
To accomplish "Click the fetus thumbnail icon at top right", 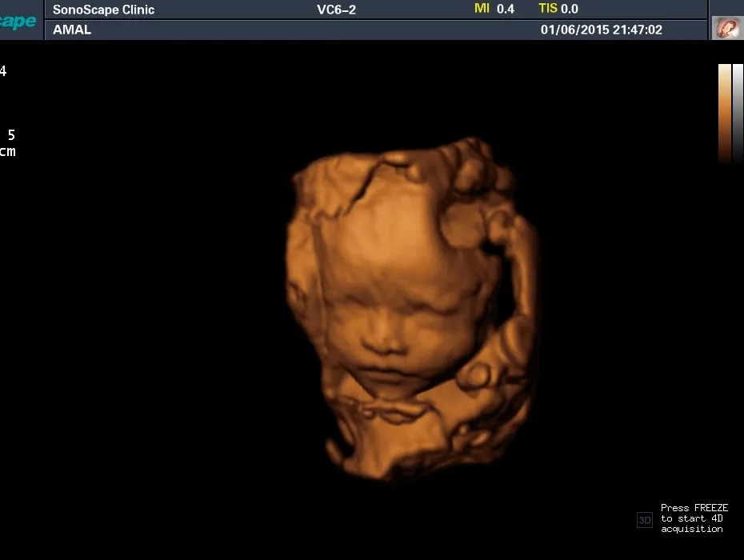I will pyautogui.click(x=727, y=27).
